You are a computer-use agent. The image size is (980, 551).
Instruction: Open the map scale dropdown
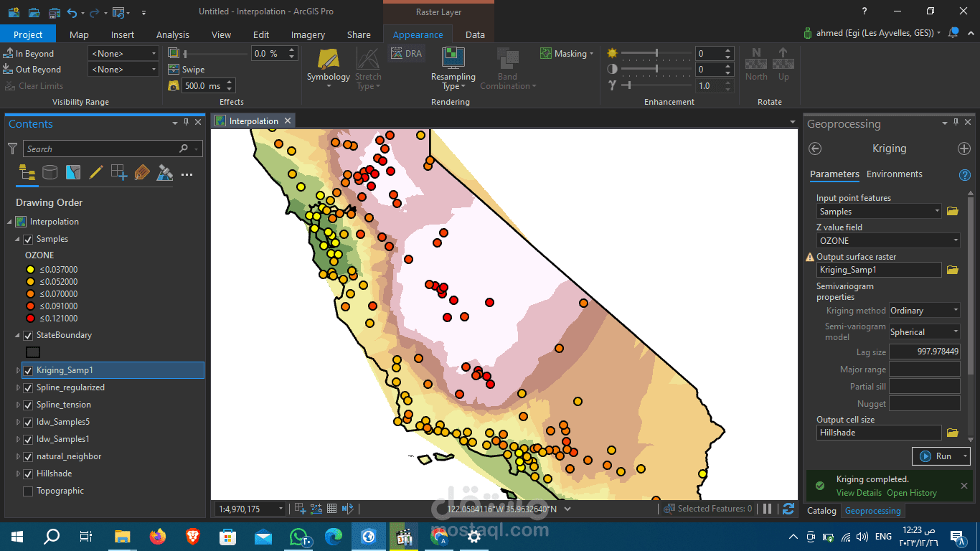281,509
